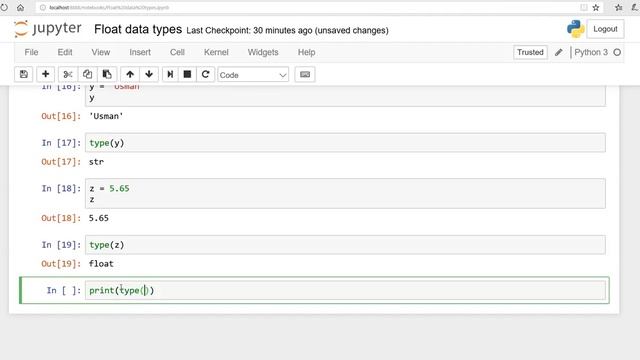Click the Out[17] str output

96,162
